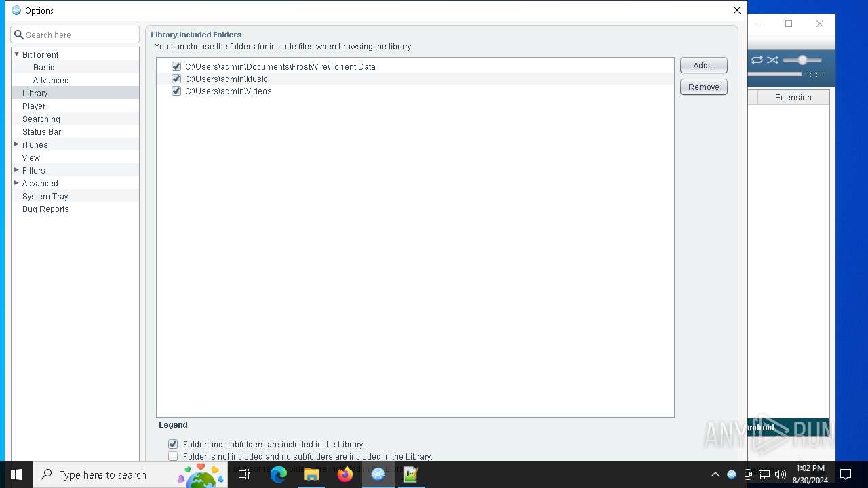Uncheck the Torrent Data folder checkbox
Viewport: 868px width, 488px height.
pyautogui.click(x=176, y=66)
